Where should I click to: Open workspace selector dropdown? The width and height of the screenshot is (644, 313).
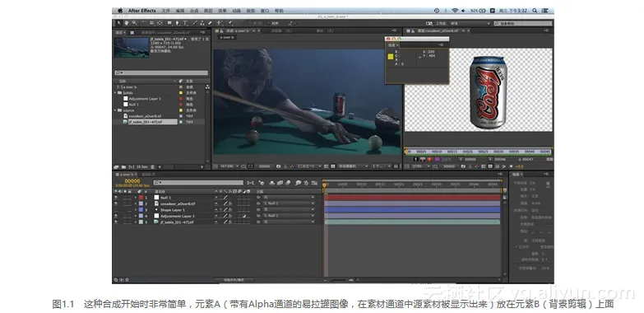coord(470,23)
